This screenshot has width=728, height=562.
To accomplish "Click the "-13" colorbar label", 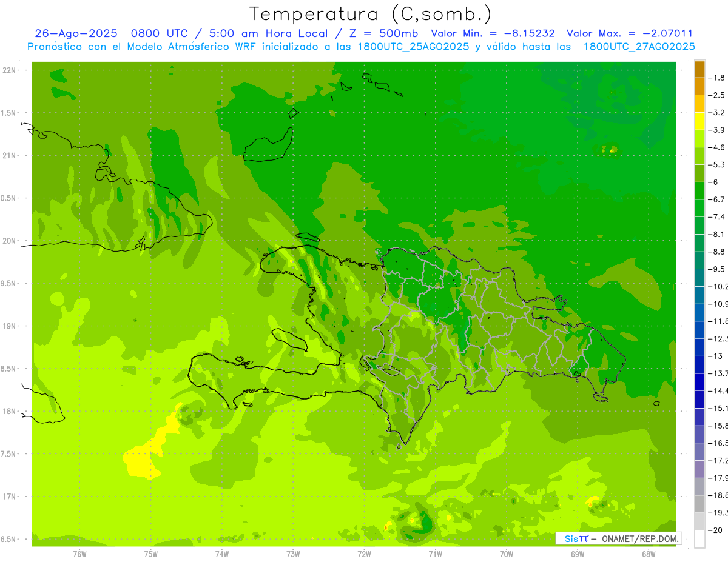I will [x=715, y=356].
